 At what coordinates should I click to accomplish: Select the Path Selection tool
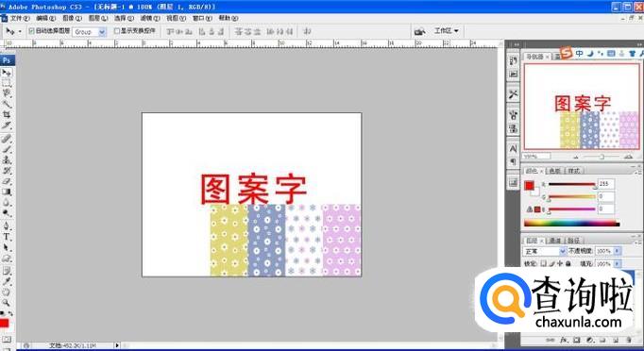7,247
